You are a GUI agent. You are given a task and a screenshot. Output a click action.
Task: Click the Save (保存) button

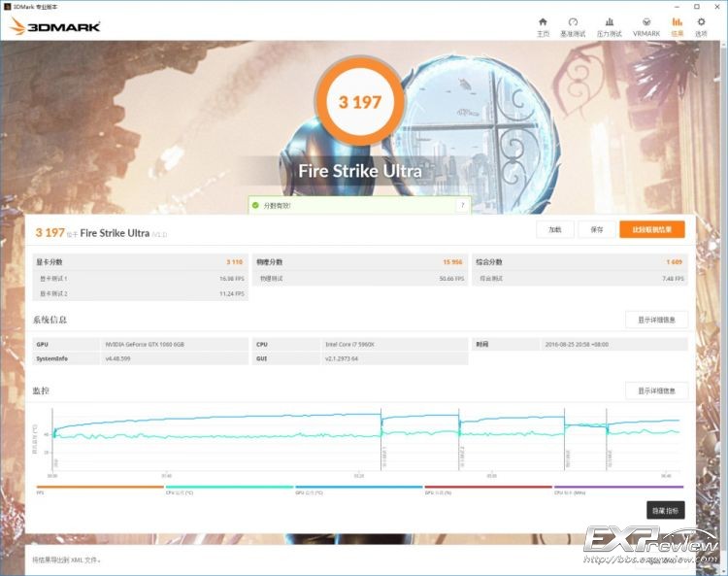597,229
